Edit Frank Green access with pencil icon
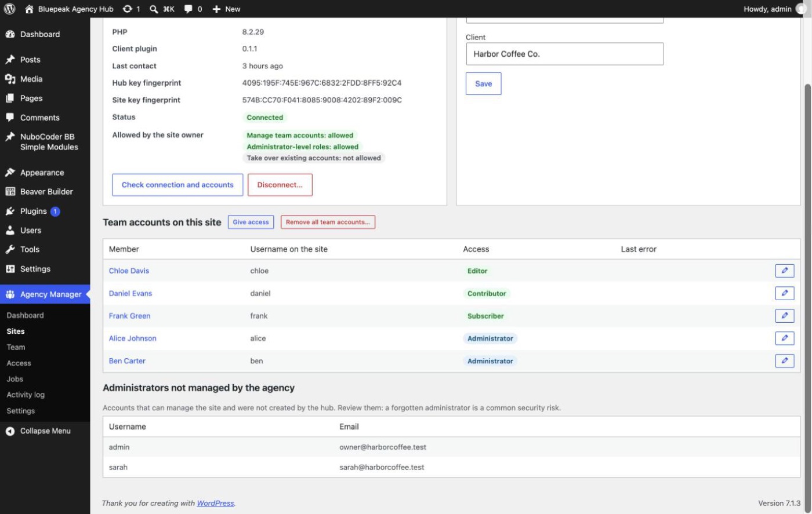This screenshot has height=514, width=812. coord(784,316)
